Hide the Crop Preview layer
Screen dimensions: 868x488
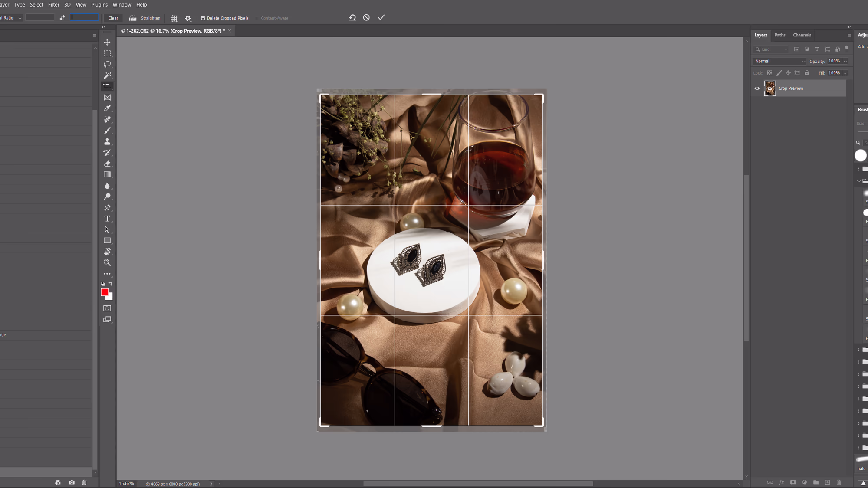point(757,88)
